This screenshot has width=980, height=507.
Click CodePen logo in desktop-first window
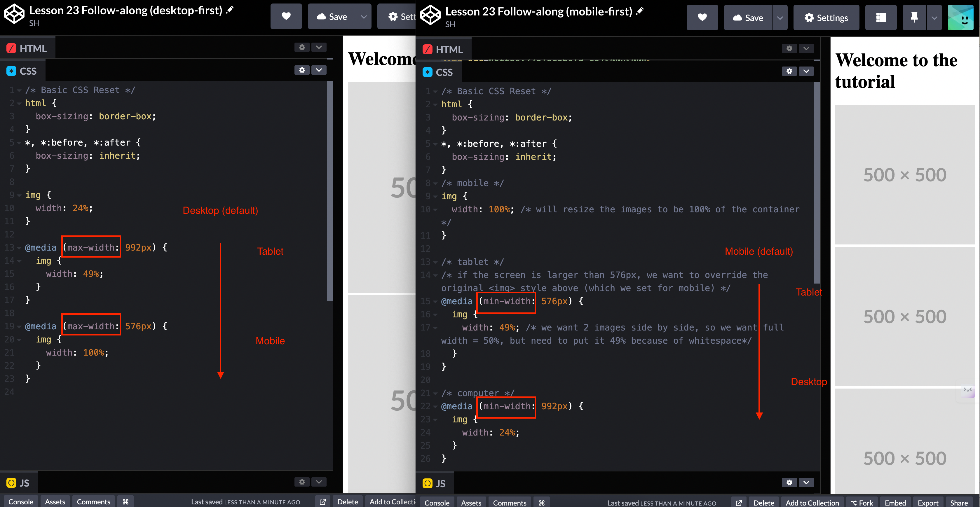[14, 14]
